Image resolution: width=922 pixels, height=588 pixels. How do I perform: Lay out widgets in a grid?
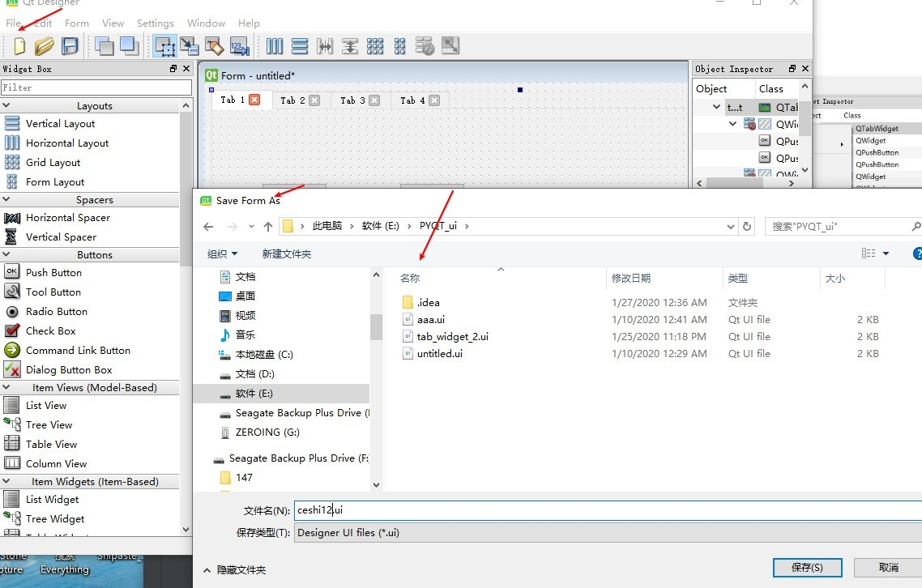(375, 46)
